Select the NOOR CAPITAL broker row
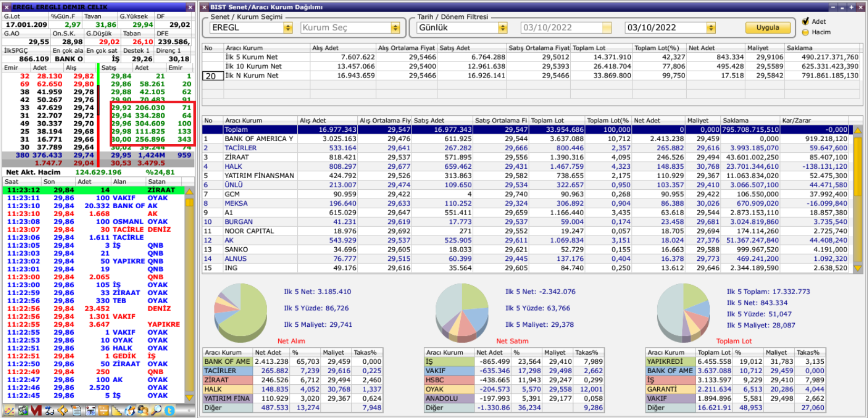868x418 pixels. (x=526, y=231)
